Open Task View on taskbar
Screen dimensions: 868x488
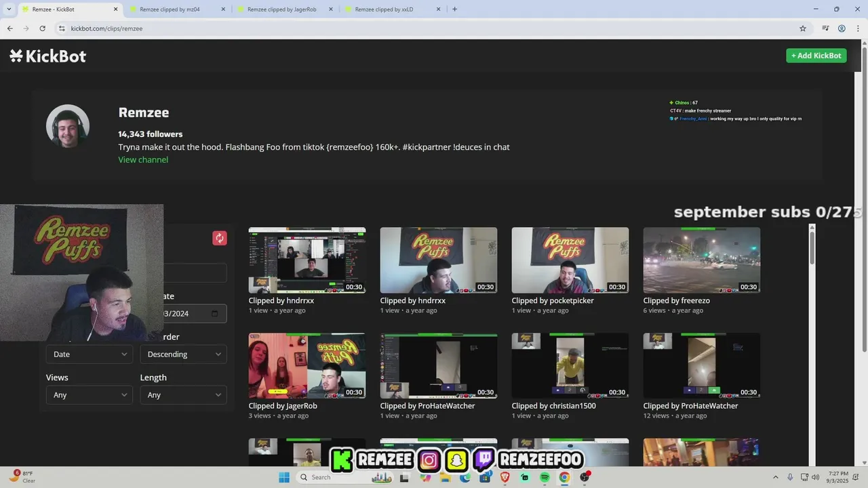click(x=404, y=477)
